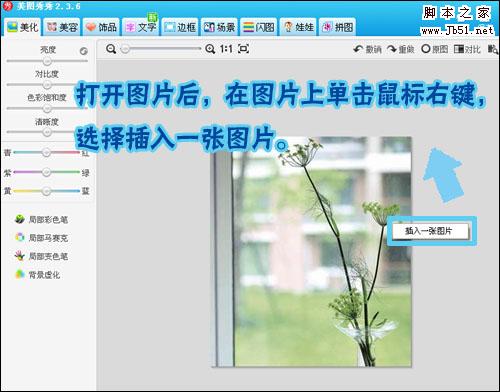500x392 pixels.
Task: Open the 美容 tab
Action: [62, 27]
